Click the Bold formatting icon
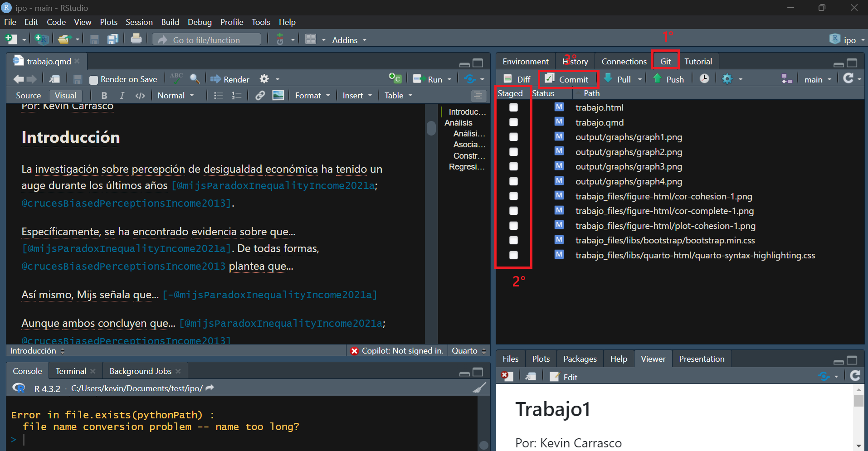The height and width of the screenshot is (451, 868). click(x=104, y=96)
